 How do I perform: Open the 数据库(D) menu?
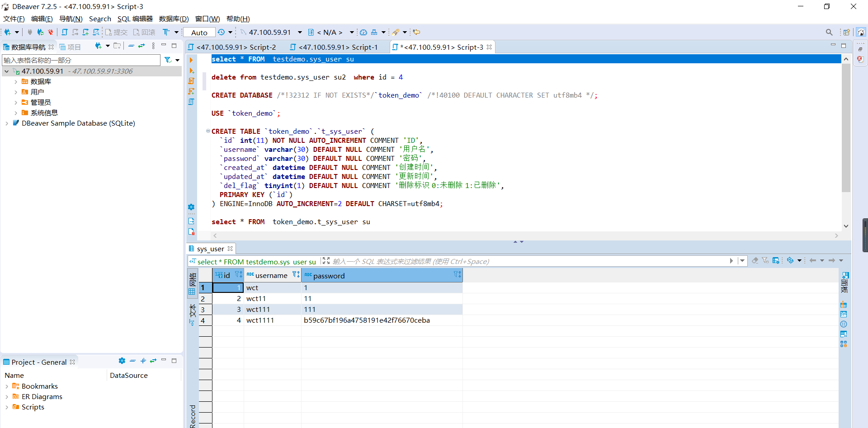[174, 19]
